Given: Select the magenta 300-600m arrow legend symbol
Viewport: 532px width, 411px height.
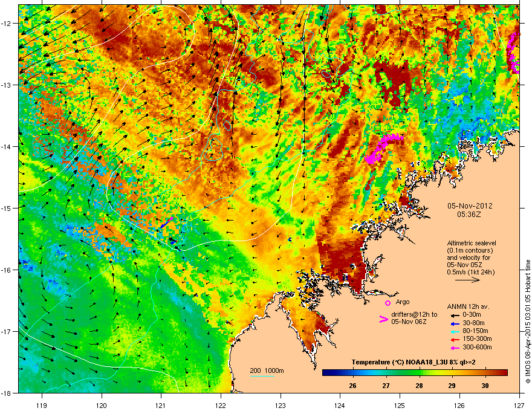Looking at the screenshot, I should [x=454, y=348].
